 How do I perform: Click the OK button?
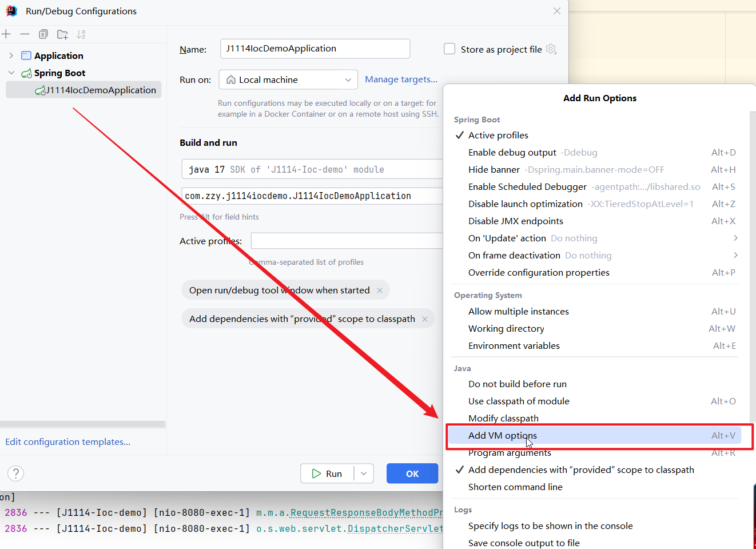coord(412,474)
